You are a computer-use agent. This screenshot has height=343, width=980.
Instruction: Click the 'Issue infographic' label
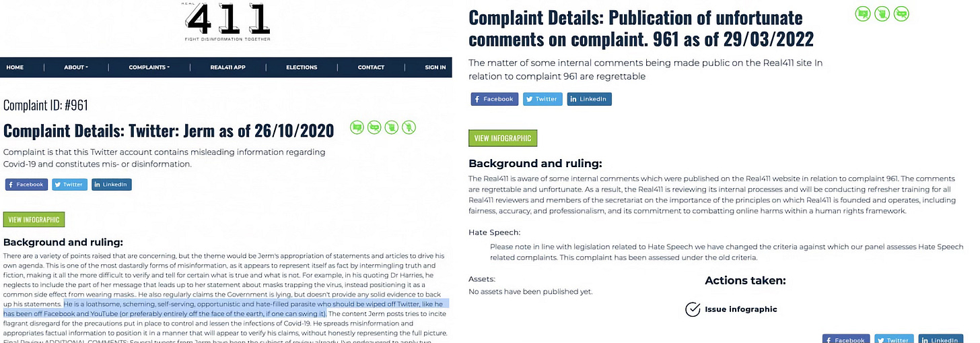pos(741,309)
